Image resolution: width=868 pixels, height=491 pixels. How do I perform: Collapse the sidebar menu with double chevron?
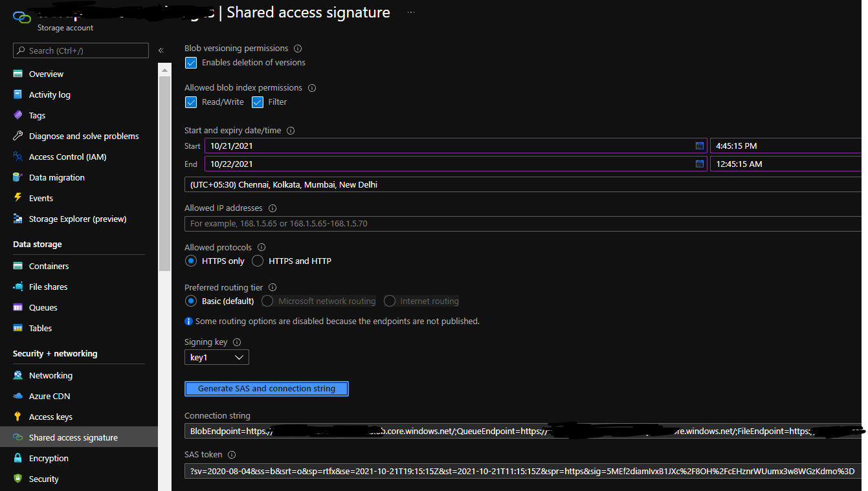point(161,50)
